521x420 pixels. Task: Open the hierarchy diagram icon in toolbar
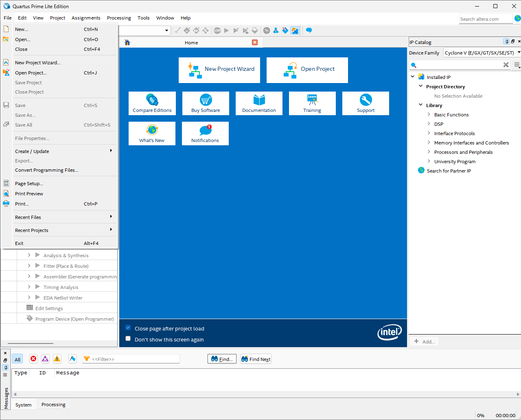click(276, 31)
